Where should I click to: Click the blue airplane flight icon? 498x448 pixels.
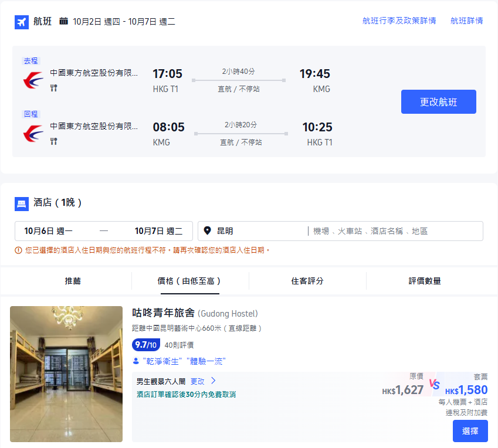[x=22, y=22]
